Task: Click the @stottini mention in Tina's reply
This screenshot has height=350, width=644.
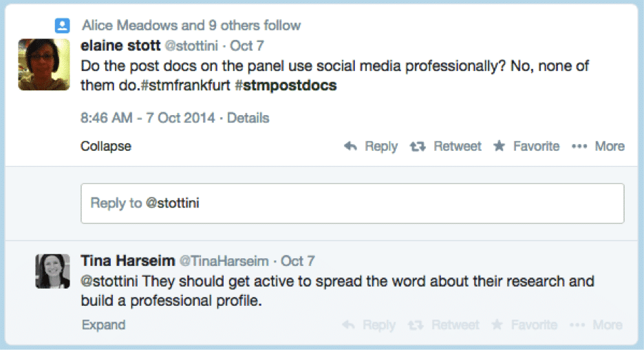Action: coord(109,281)
